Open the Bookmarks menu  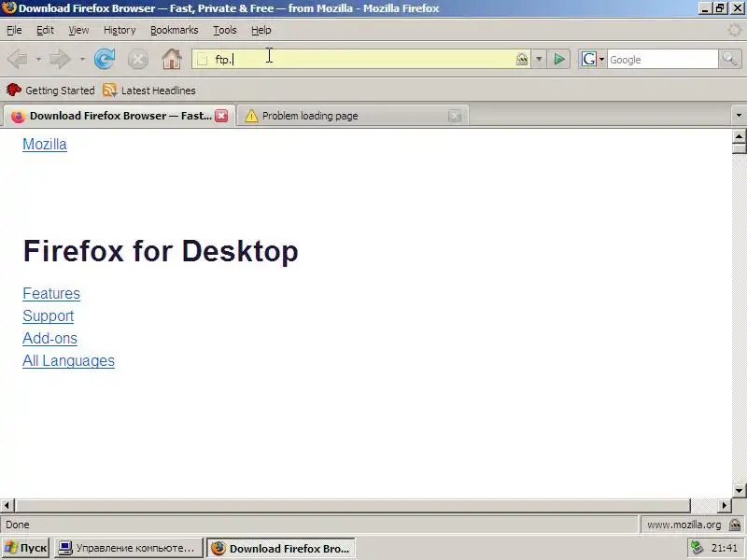175,30
